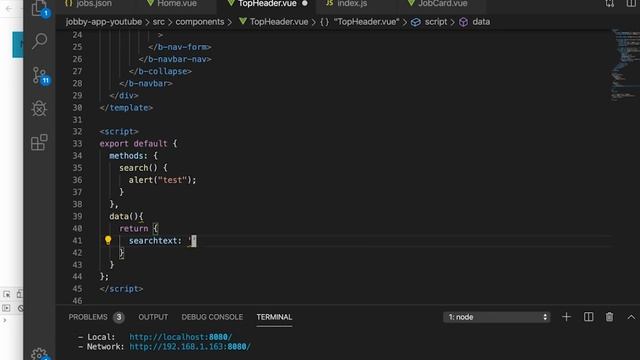This screenshot has height=360, width=640.
Task: Click the </b-nav-form> closing tag
Action: 180,47
